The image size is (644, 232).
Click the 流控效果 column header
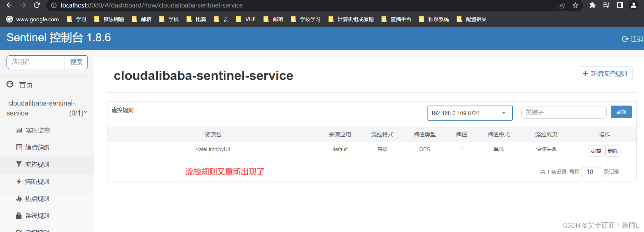click(x=546, y=135)
